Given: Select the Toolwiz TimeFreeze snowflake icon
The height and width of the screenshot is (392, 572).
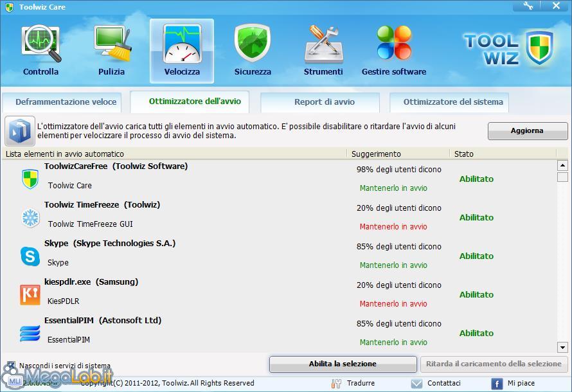Looking at the screenshot, I should coord(30,218).
